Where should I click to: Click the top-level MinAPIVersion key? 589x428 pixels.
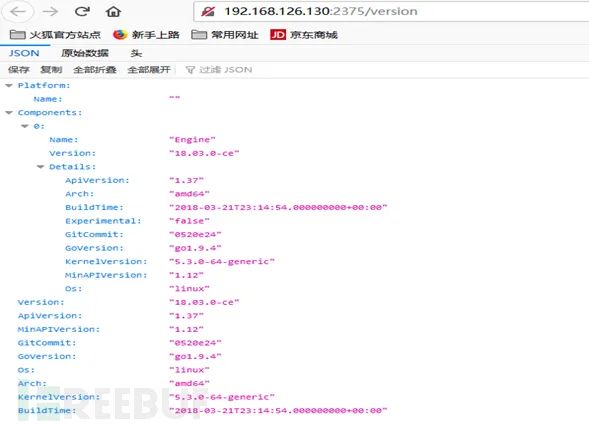click(x=59, y=329)
